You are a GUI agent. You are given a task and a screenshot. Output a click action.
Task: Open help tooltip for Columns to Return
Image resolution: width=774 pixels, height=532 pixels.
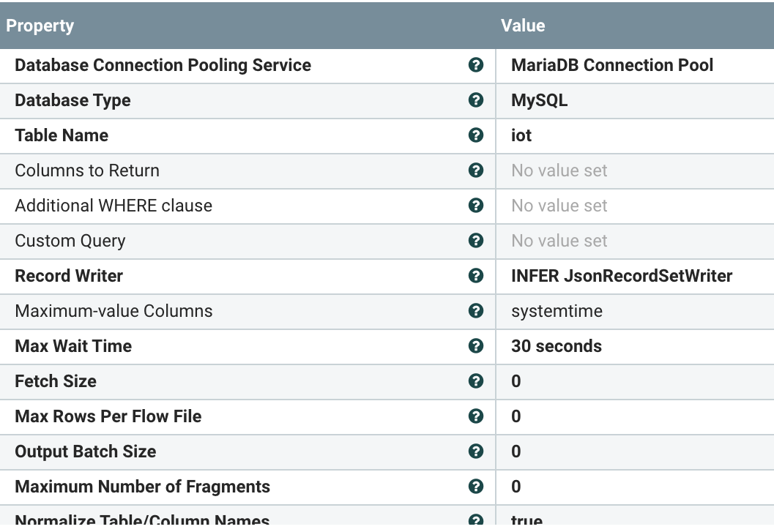pyautogui.click(x=475, y=171)
